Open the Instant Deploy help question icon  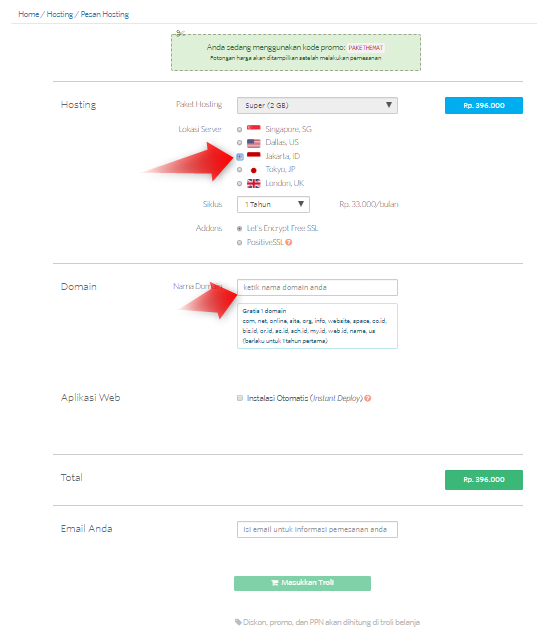coord(367,398)
